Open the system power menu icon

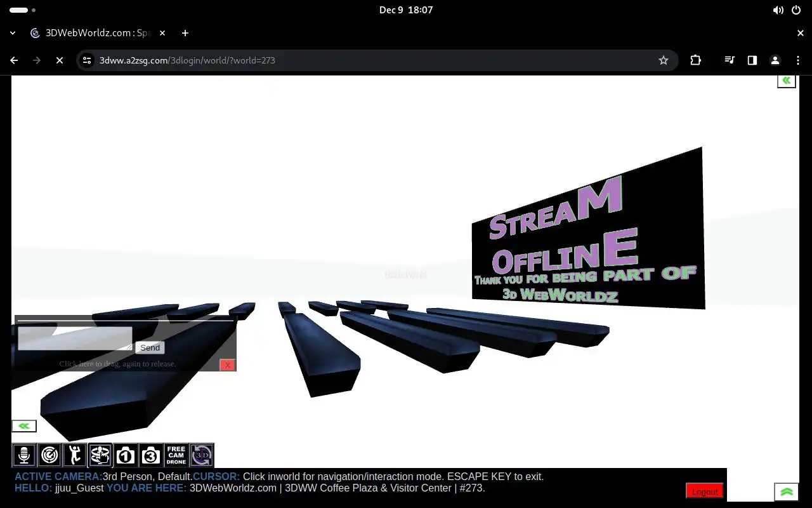tap(797, 10)
